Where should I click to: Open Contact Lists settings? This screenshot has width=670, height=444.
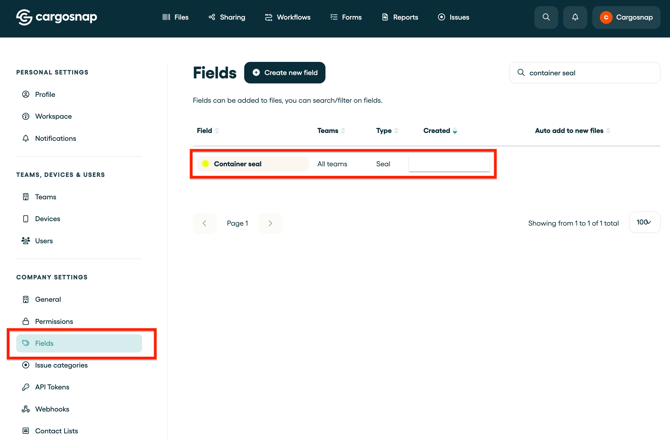point(56,431)
